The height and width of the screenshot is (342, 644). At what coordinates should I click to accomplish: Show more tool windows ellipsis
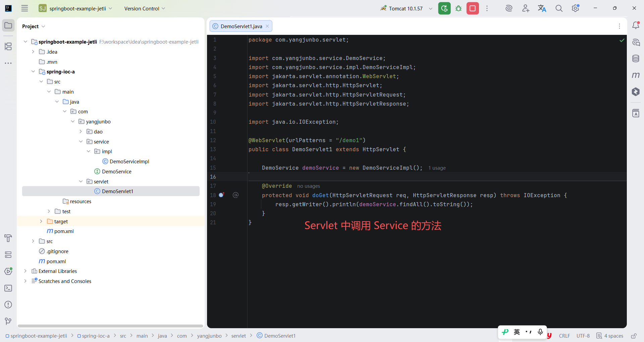point(8,63)
